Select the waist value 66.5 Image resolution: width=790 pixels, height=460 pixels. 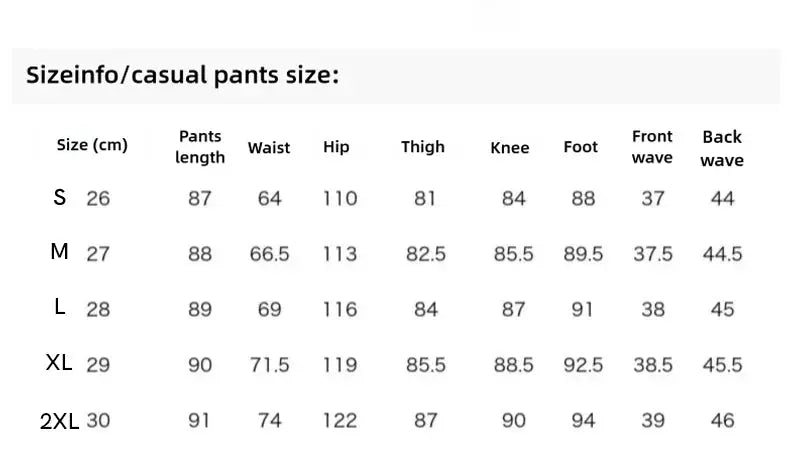click(x=270, y=254)
